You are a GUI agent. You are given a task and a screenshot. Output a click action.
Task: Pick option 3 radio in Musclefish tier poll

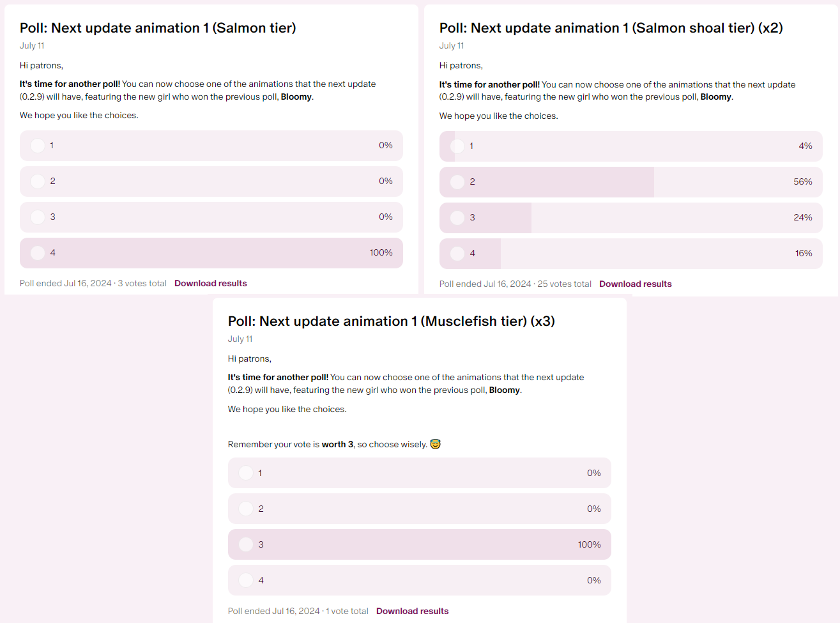pyautogui.click(x=246, y=544)
